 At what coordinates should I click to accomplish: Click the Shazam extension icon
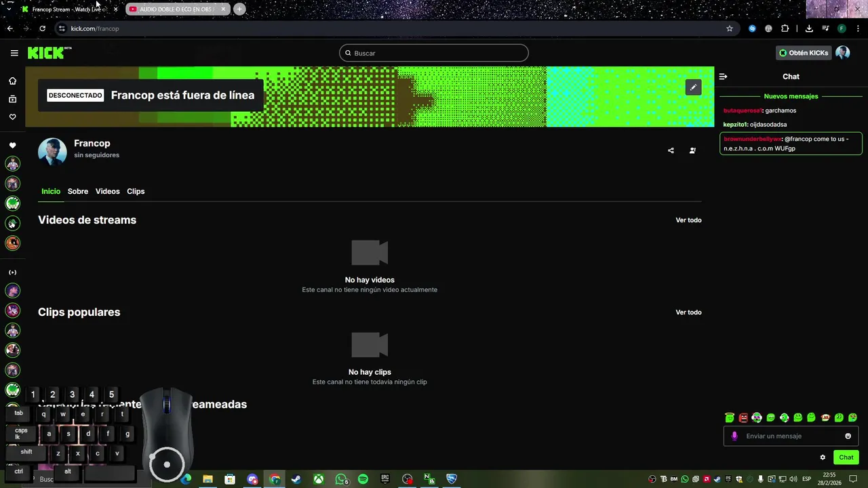point(752,28)
